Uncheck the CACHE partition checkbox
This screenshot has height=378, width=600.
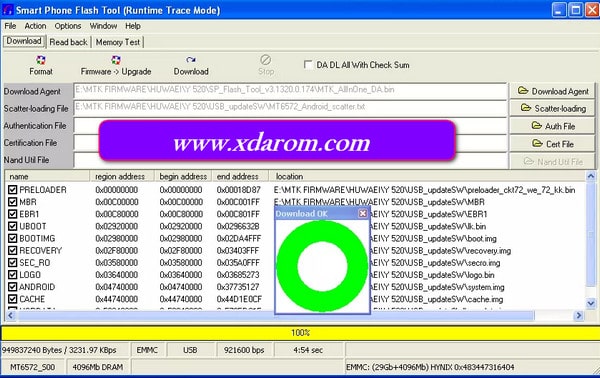coord(13,299)
